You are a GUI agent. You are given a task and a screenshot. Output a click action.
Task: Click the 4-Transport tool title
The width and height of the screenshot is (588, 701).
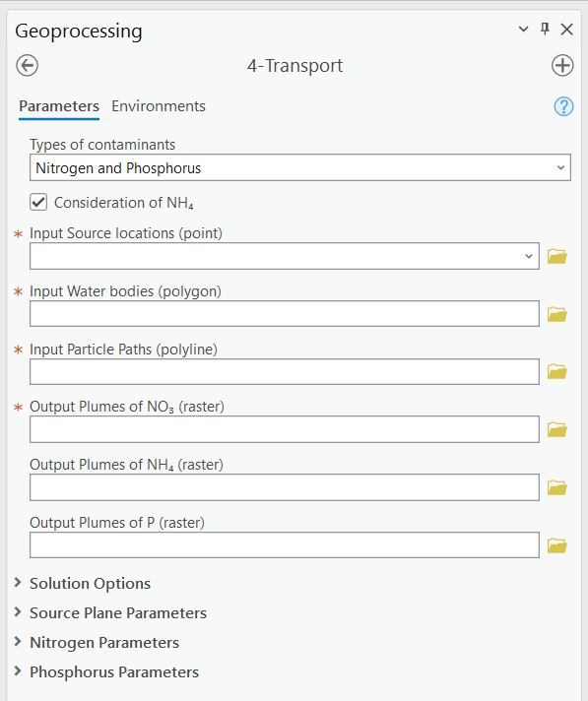click(x=295, y=66)
